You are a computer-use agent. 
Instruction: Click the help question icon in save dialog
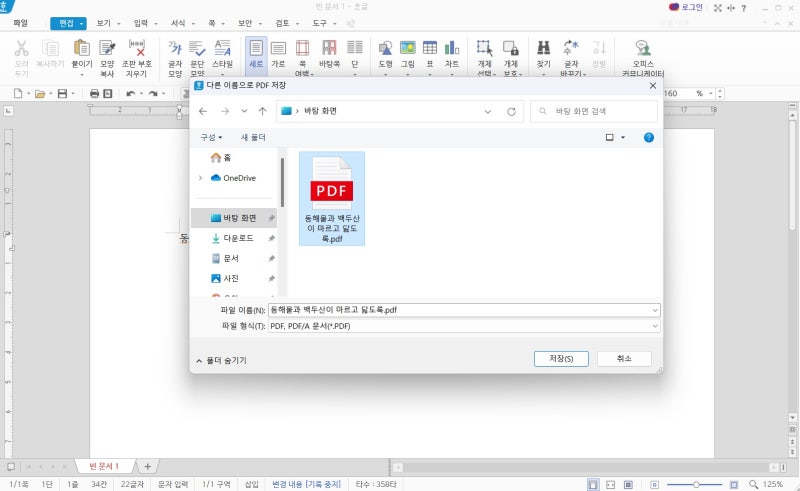(648, 137)
